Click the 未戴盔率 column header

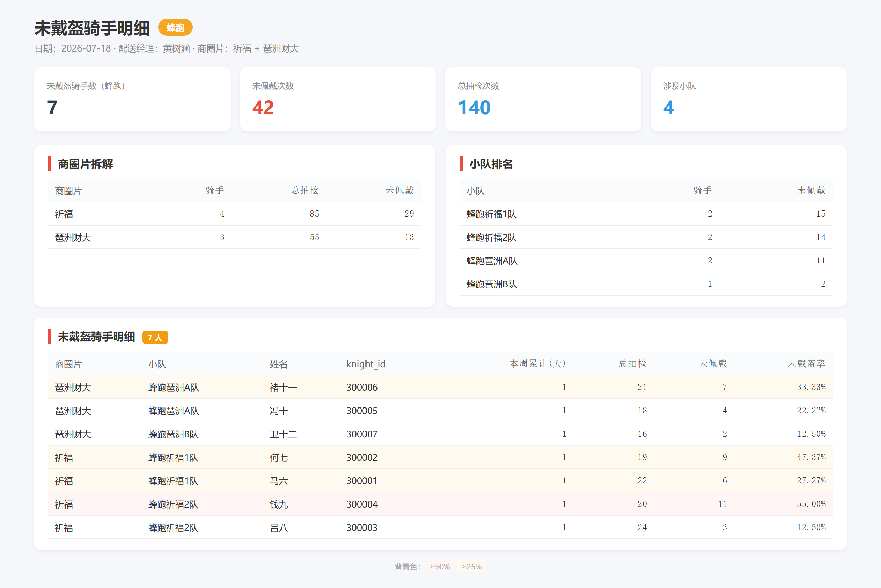pyautogui.click(x=806, y=363)
